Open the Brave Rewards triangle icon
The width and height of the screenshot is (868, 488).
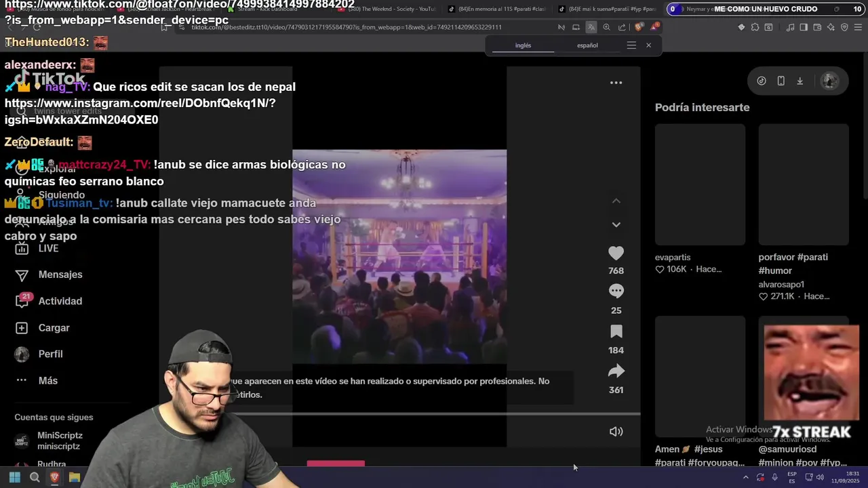tap(654, 27)
